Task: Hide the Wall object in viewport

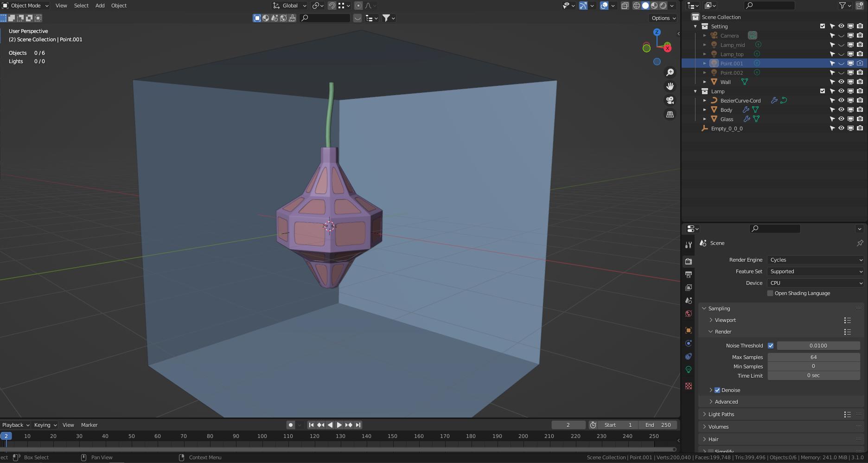Action: point(841,82)
